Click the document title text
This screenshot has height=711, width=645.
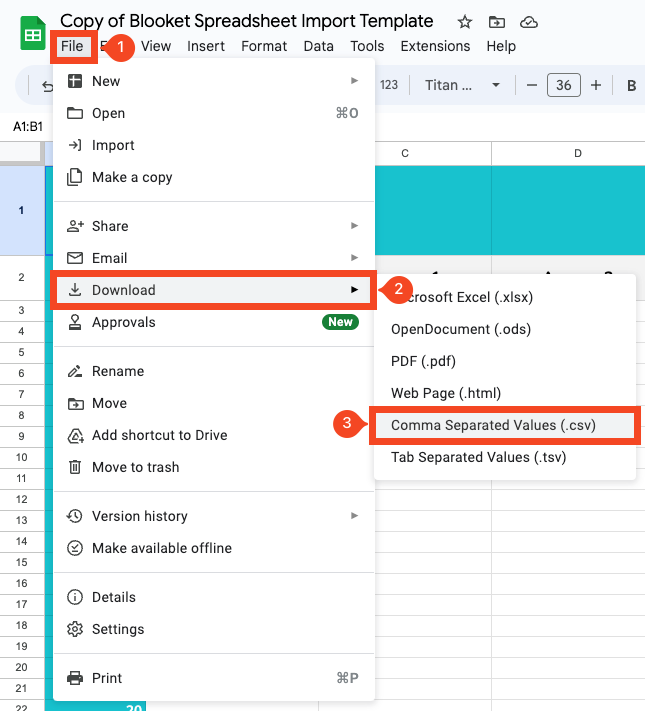pos(247,21)
